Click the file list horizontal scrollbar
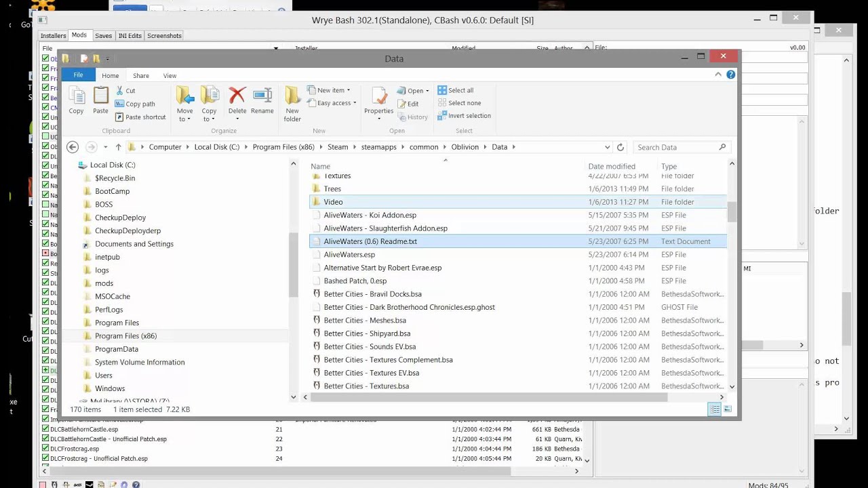 [490, 397]
